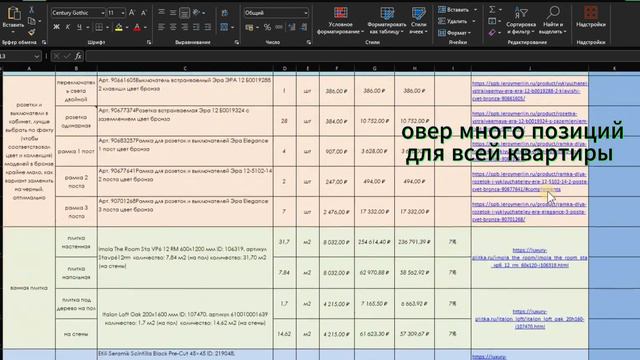Open Стили ячеек cell styles

(418, 20)
